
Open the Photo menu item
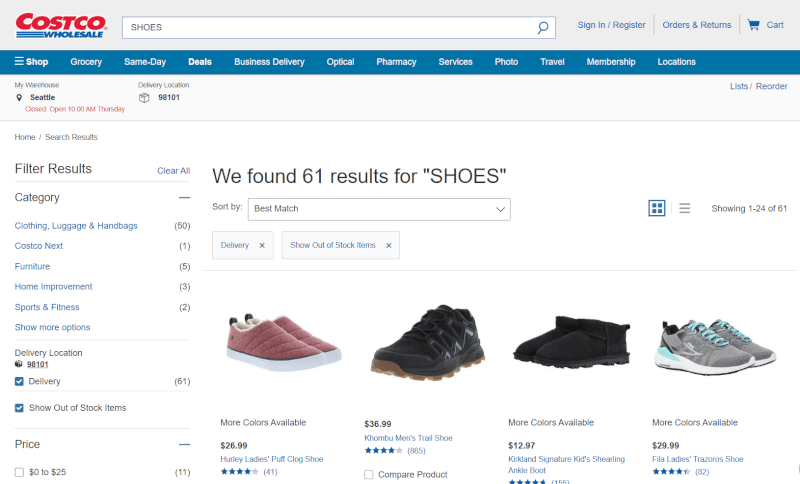[x=506, y=62]
